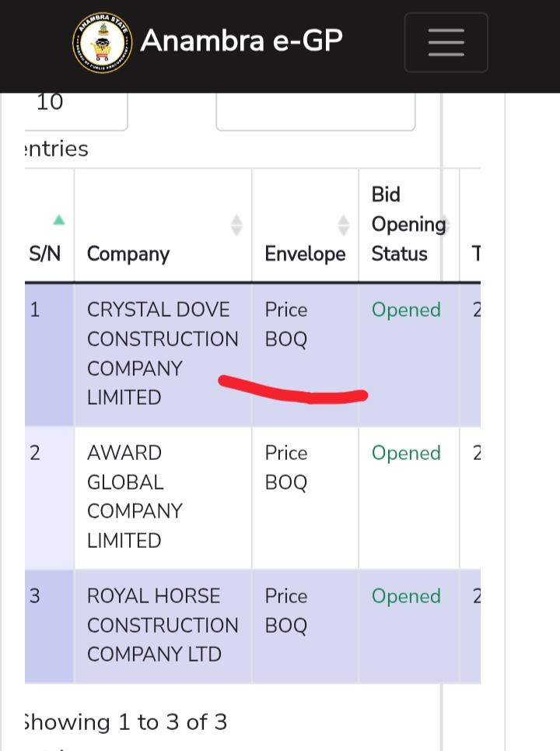Open the hamburger navigation menu

(x=446, y=42)
